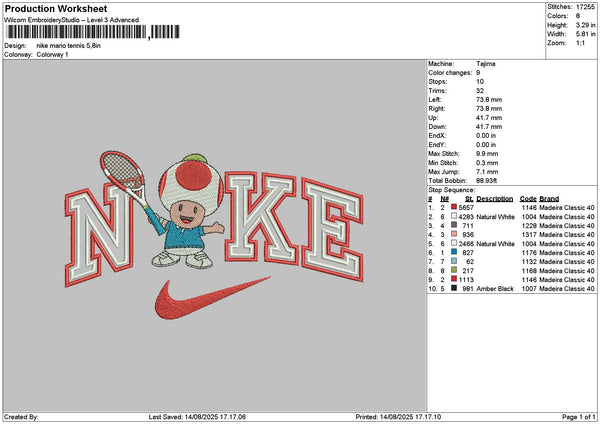
Task: Click code '1228' in stop row 3
Action: tap(529, 225)
